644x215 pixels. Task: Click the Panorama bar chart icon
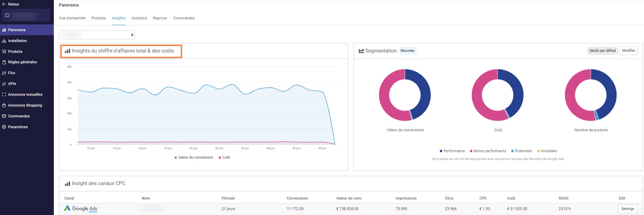pos(4,30)
